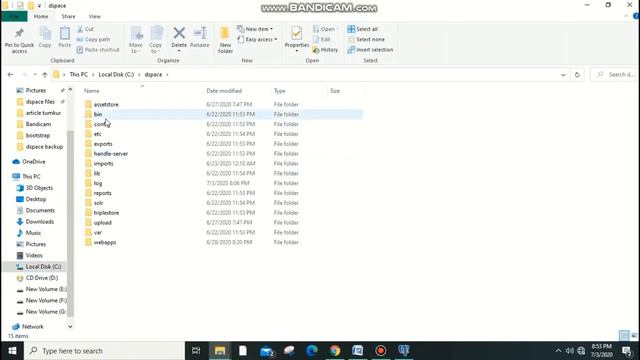Click the Paste ribbon icon
Viewport: 640px width, 360px height.
(x=64, y=37)
